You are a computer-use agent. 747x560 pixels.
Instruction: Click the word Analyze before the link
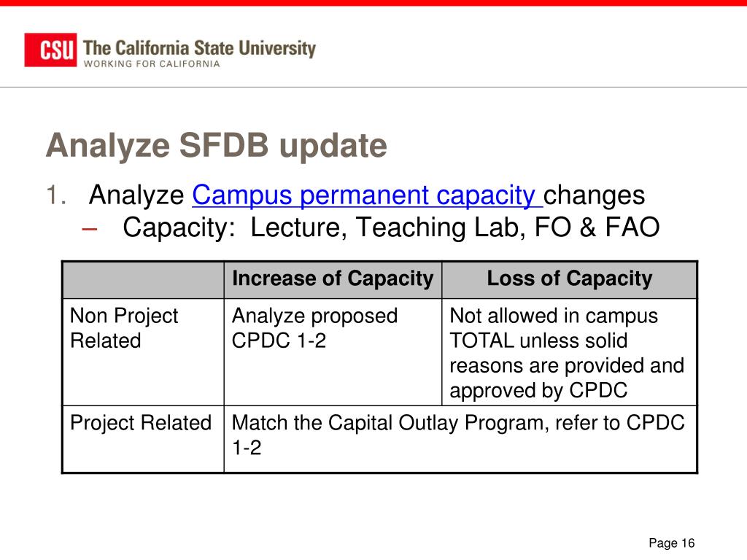tap(136, 195)
